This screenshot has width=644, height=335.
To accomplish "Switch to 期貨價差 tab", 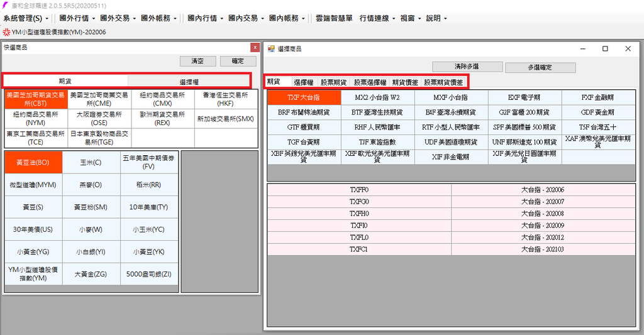I will [406, 82].
